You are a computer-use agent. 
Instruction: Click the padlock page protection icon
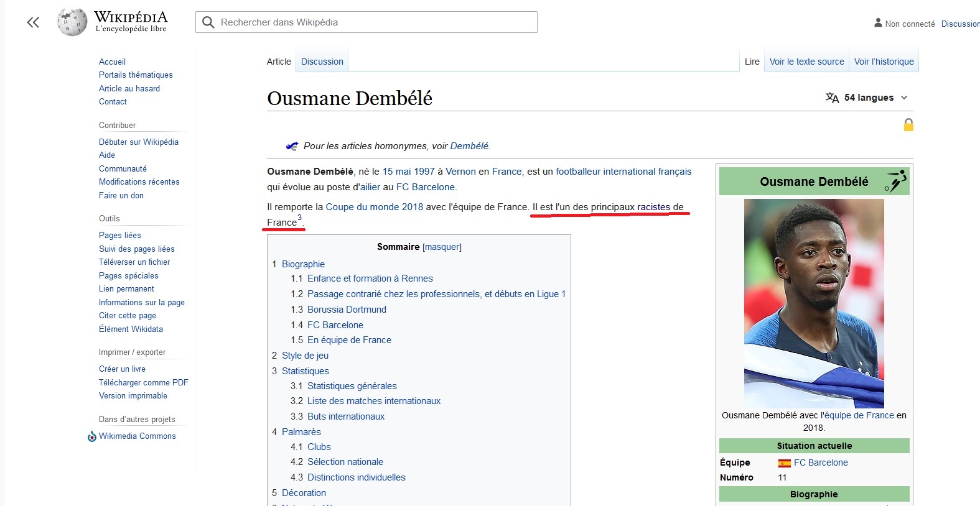click(908, 125)
